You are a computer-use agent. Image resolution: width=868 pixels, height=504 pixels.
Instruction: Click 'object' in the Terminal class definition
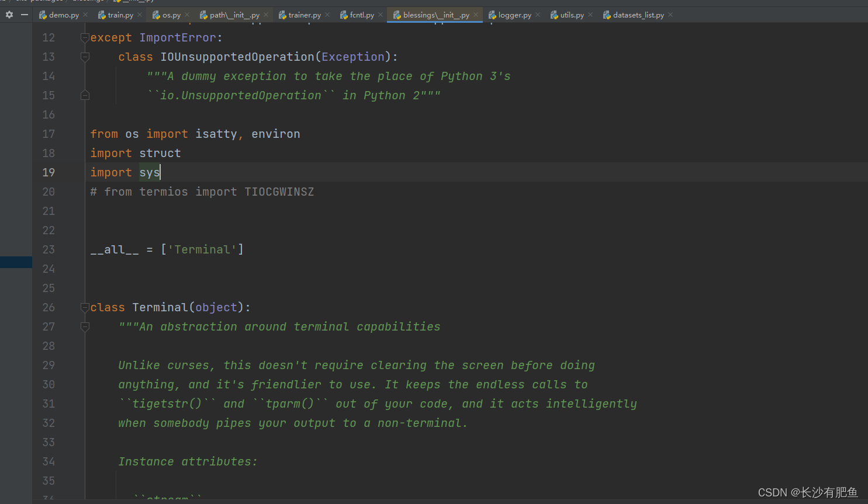pos(216,307)
